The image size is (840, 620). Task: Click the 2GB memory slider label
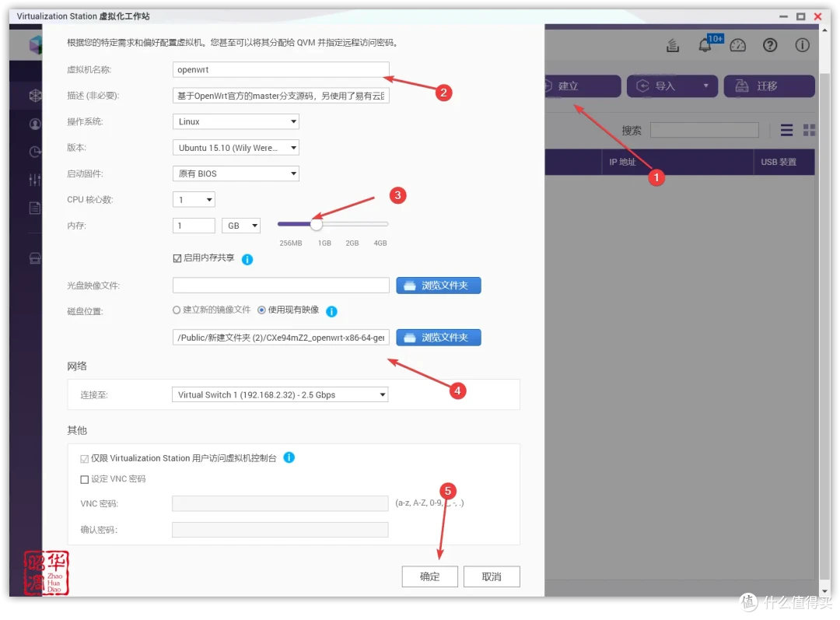point(352,243)
